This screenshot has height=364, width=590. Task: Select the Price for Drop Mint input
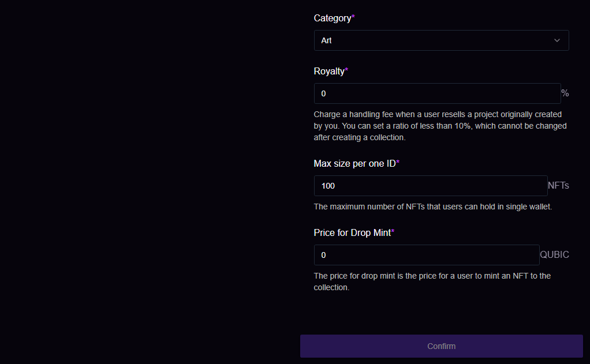[x=426, y=255]
